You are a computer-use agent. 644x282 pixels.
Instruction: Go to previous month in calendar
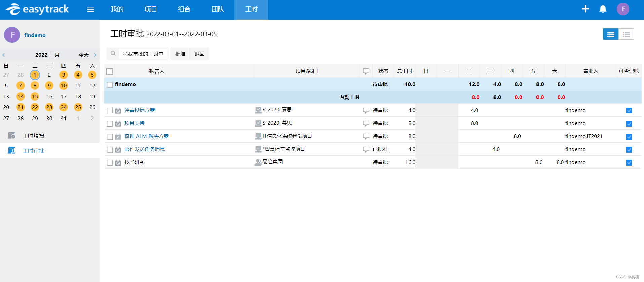[x=3, y=55]
